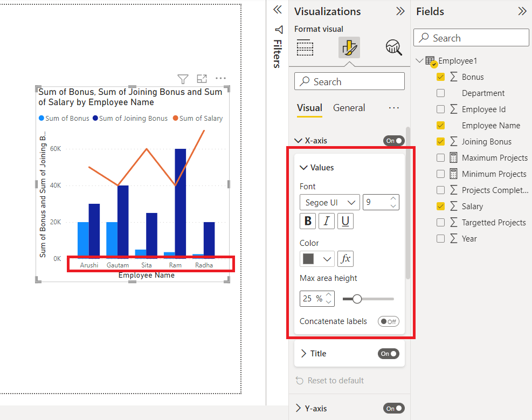Decrease max area height stepper
The height and width of the screenshot is (420, 532).
329,302
